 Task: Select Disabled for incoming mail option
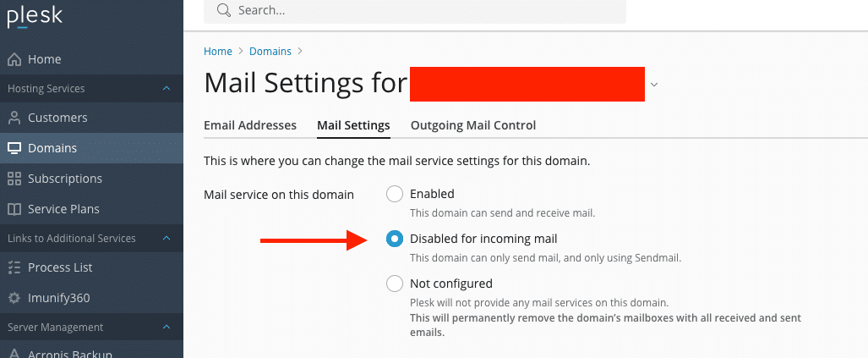pyautogui.click(x=394, y=240)
